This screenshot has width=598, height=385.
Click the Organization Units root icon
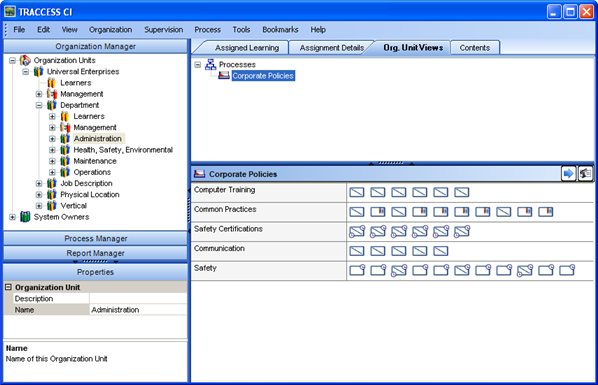[25, 60]
